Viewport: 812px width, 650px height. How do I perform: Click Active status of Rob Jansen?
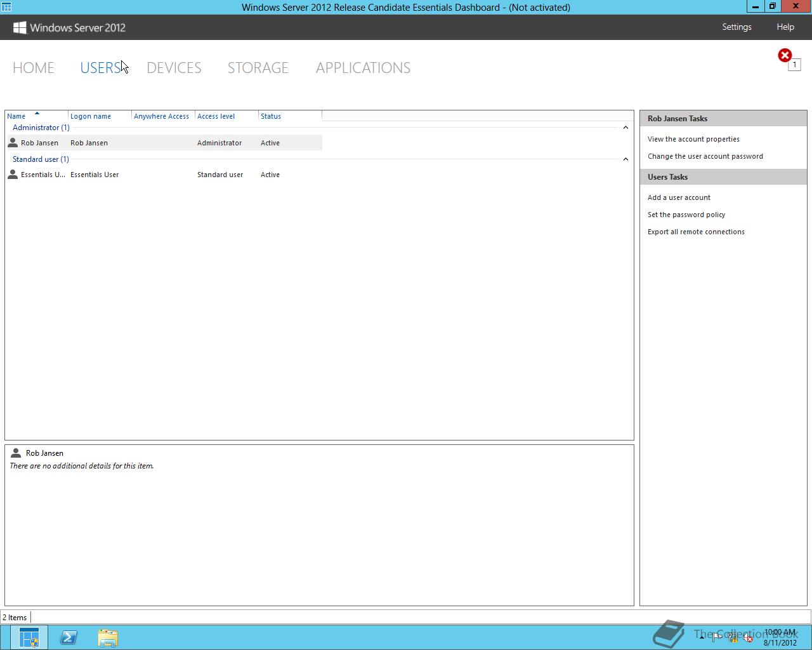click(x=270, y=143)
